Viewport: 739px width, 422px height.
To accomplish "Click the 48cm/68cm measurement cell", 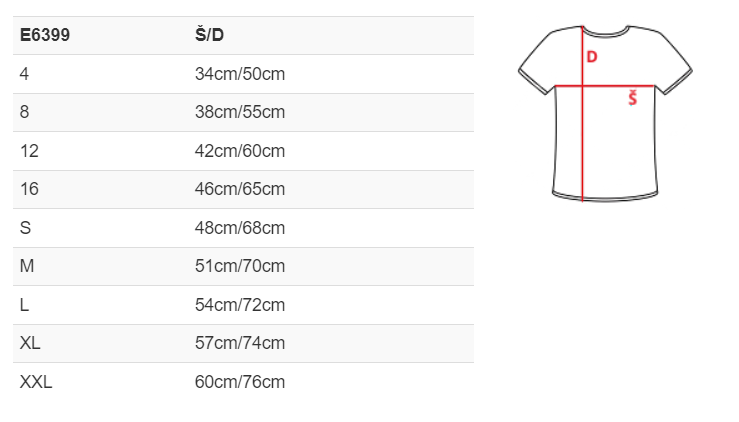I will [240, 228].
